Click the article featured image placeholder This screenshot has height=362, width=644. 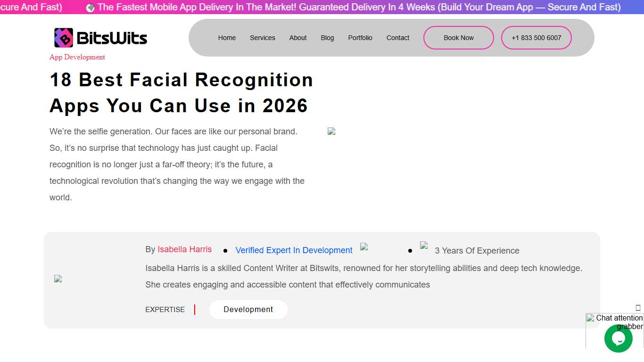pyautogui.click(x=331, y=131)
